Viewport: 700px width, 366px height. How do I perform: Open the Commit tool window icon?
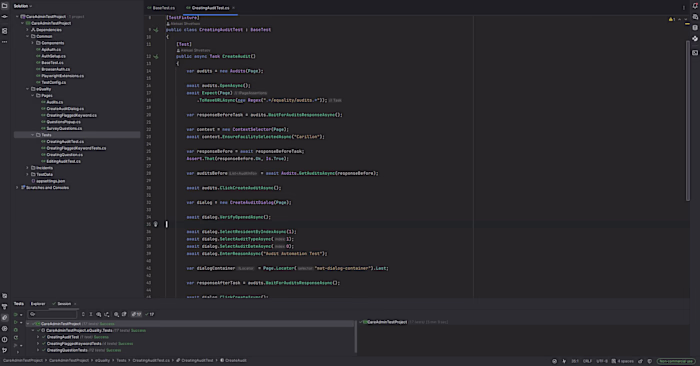4,17
